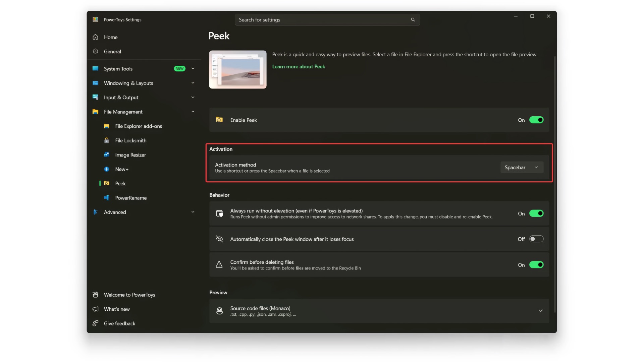Expand the System Tools section
The height and width of the screenshot is (362, 644).
193,68
